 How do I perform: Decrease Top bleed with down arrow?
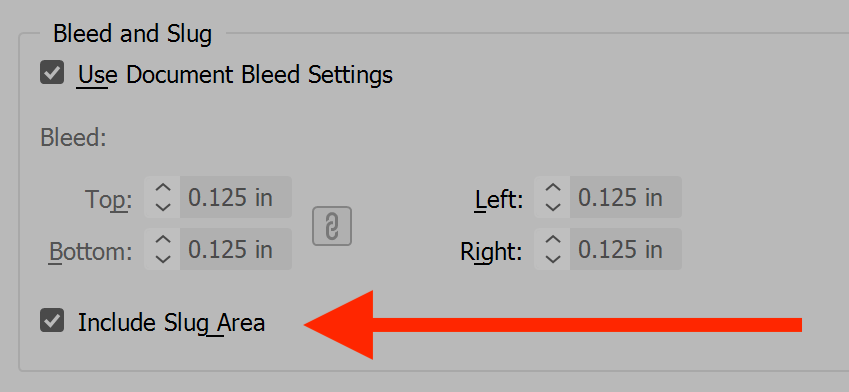[x=162, y=207]
